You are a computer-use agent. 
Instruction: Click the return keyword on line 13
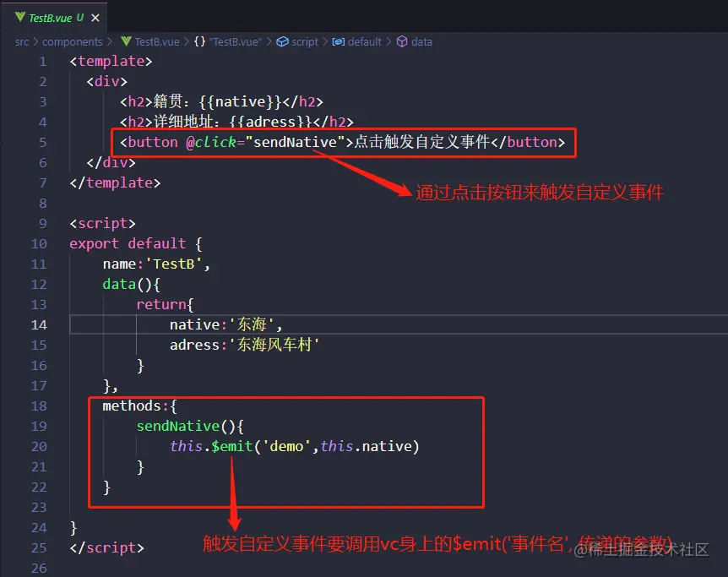point(161,305)
